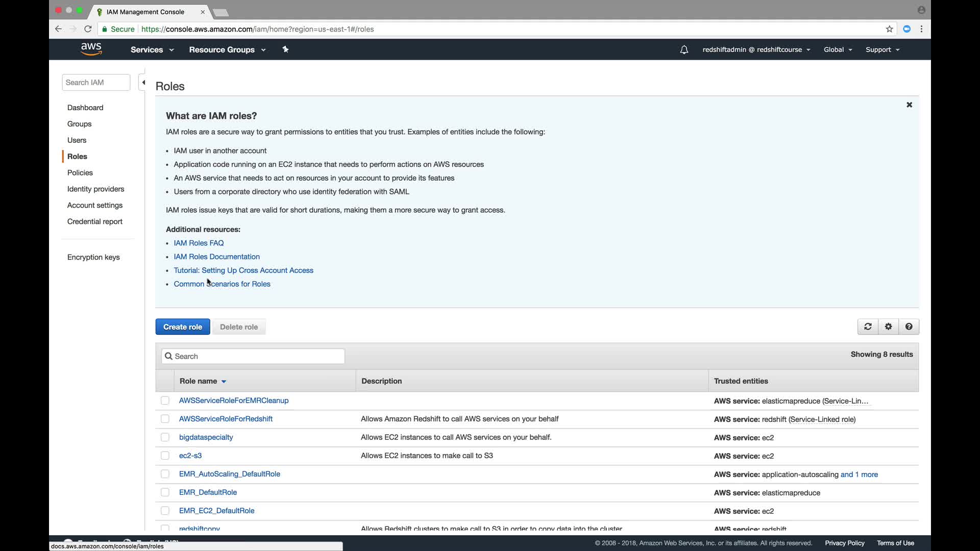Open the Resource Groups dropdown
This screenshot has height=551, width=980.
227,49
